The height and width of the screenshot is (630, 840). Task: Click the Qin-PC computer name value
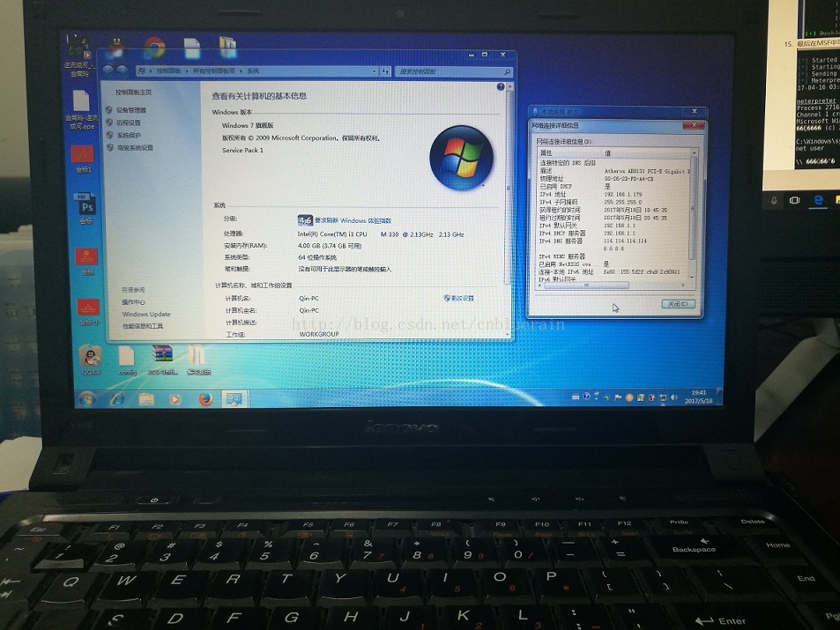[x=308, y=299]
